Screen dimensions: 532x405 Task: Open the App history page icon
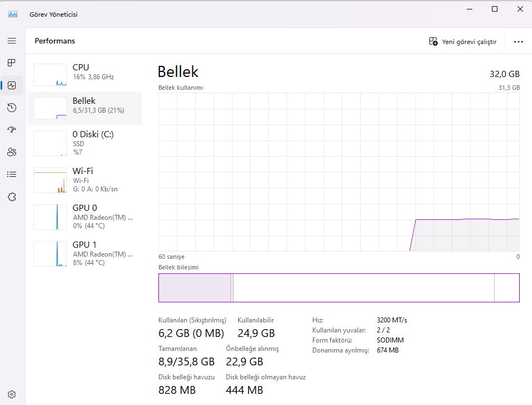click(x=12, y=108)
